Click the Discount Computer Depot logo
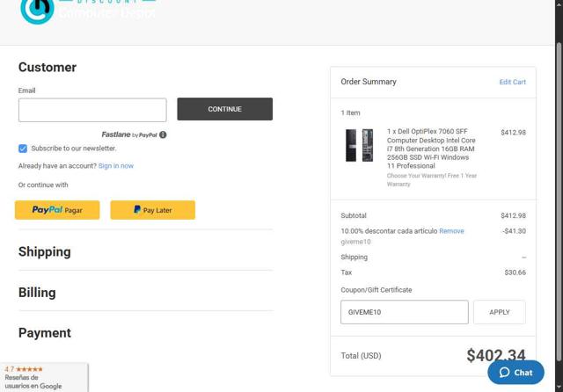Image resolution: width=563 pixels, height=392 pixels. pos(88,11)
